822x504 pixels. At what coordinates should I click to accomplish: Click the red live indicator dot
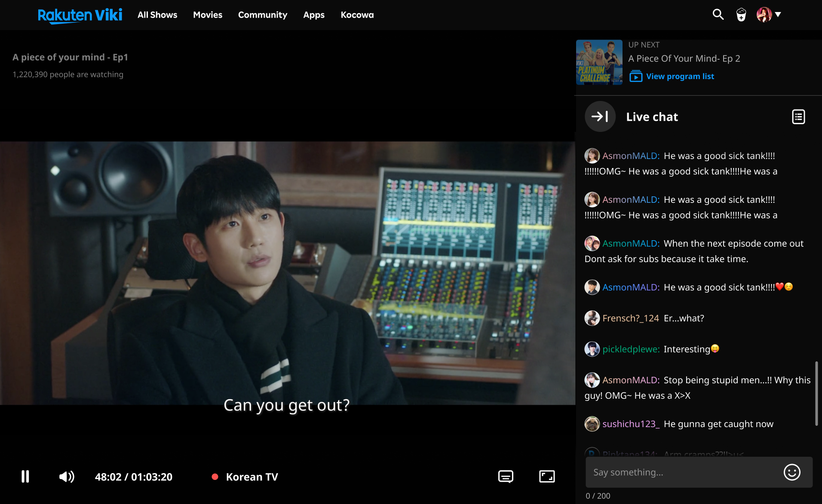215,477
